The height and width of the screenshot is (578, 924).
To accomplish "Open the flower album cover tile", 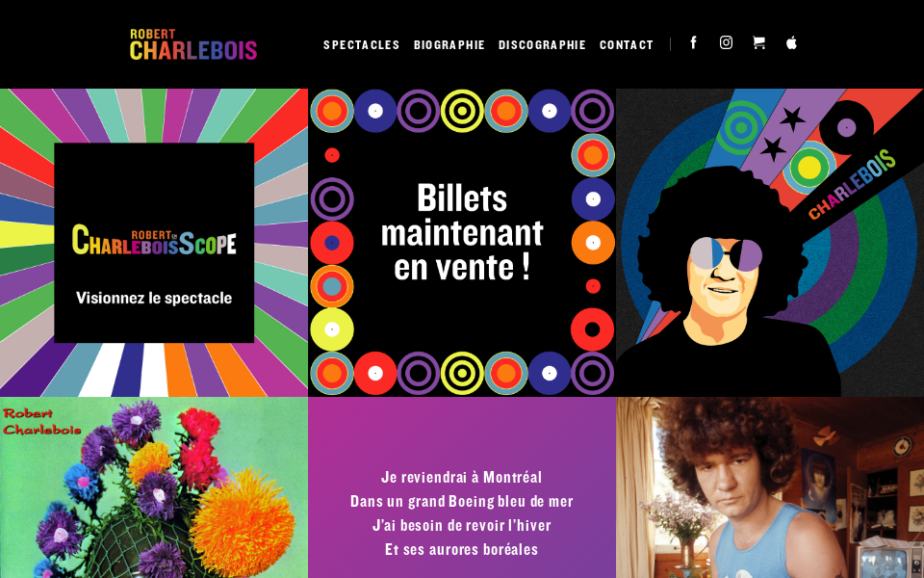I will coord(154,487).
